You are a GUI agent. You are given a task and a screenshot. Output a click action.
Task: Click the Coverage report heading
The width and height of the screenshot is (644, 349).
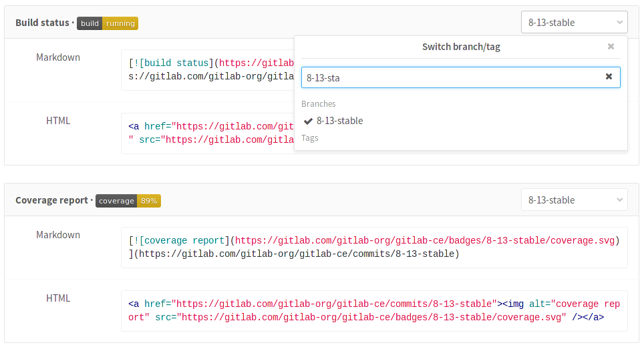click(x=51, y=200)
